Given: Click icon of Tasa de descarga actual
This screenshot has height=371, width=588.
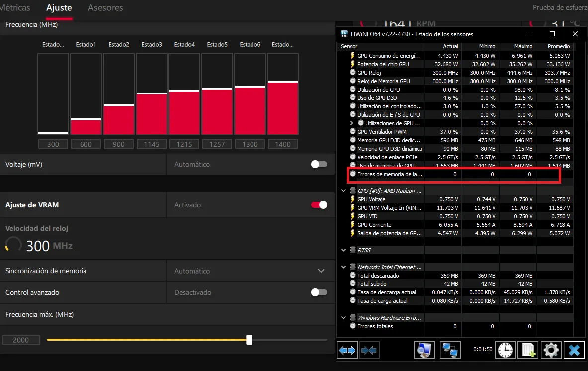Looking at the screenshot, I should tap(353, 292).
